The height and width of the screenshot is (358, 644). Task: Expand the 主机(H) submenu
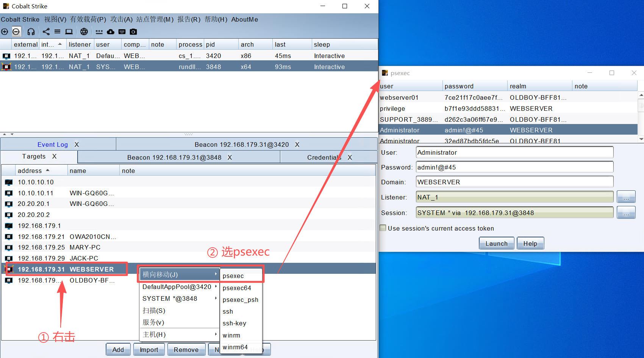[179, 334]
